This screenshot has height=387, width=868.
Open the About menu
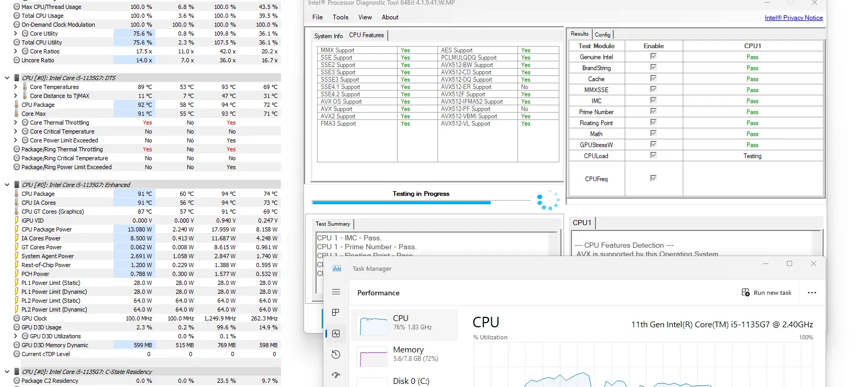coord(390,17)
